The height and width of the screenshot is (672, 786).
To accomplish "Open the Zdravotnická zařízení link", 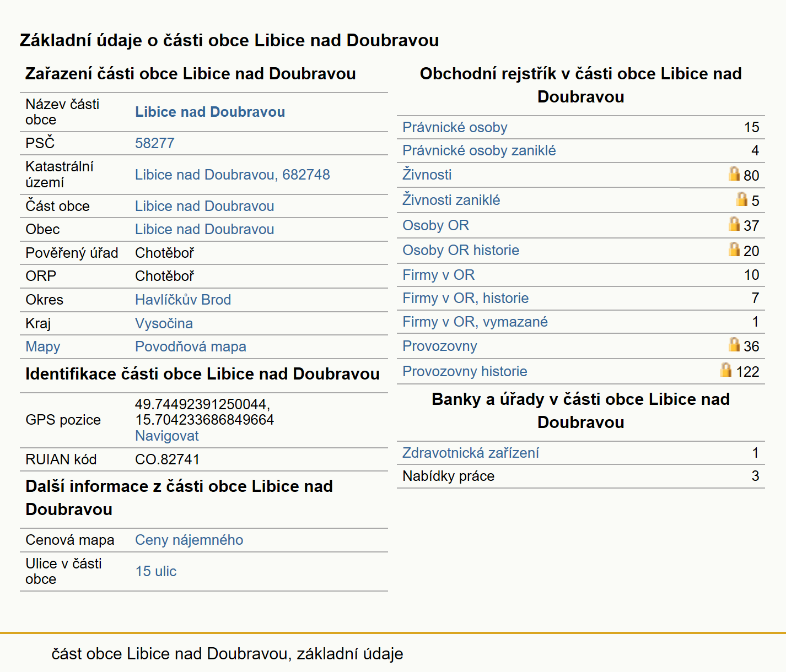I will (471, 453).
